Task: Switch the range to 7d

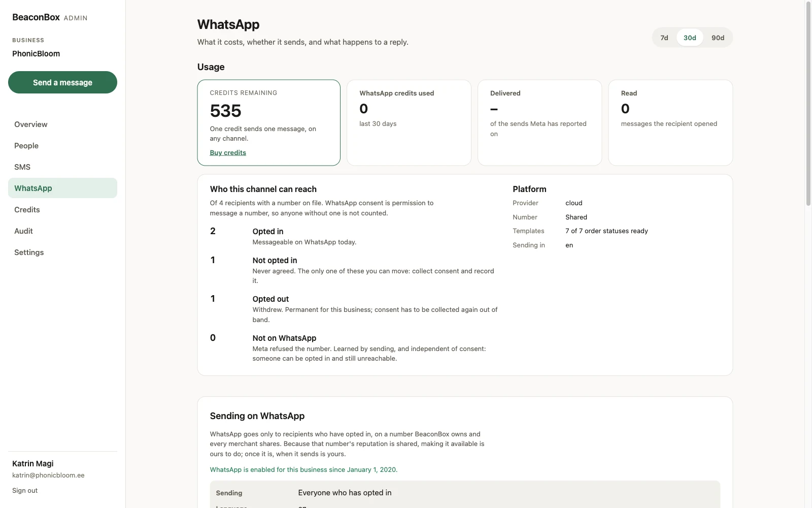Action: (664, 38)
